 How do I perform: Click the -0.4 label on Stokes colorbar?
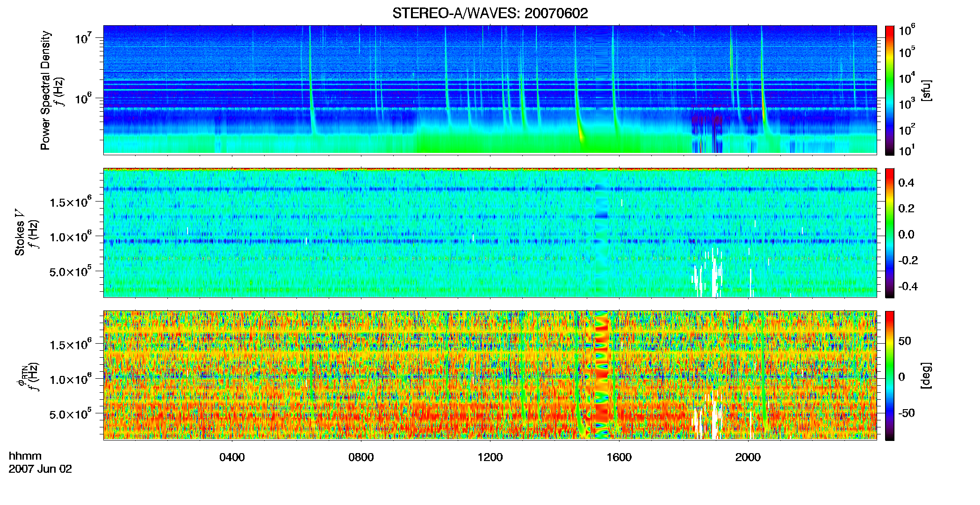pyautogui.click(x=908, y=287)
